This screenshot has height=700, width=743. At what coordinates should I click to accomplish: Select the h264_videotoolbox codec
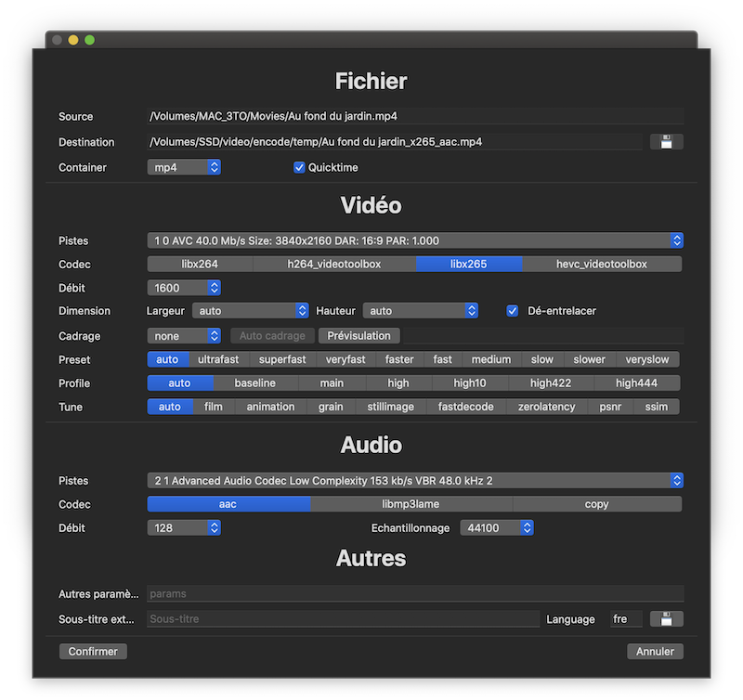334,264
